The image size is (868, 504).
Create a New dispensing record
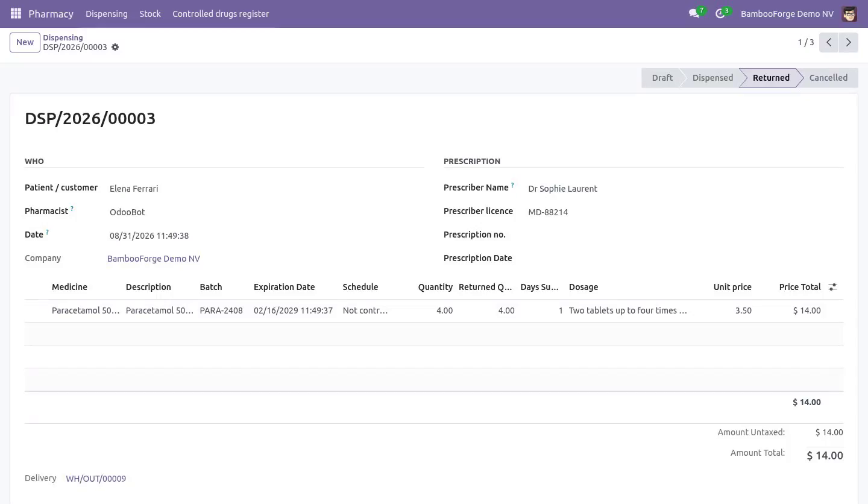pyautogui.click(x=25, y=42)
